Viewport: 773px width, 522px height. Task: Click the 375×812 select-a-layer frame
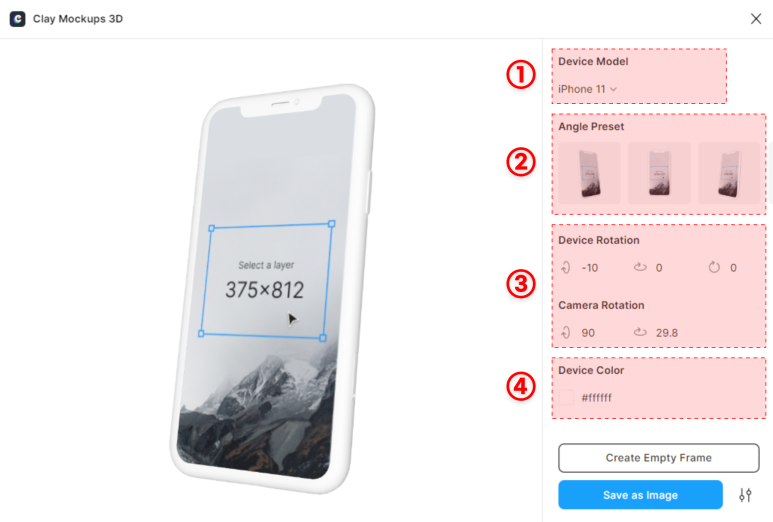[x=266, y=280]
